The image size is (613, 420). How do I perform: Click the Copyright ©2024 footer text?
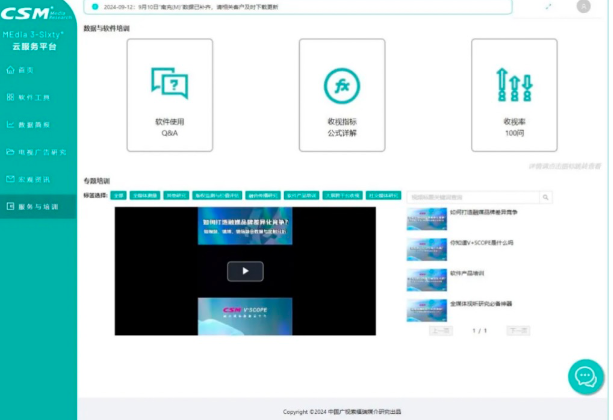(342, 412)
